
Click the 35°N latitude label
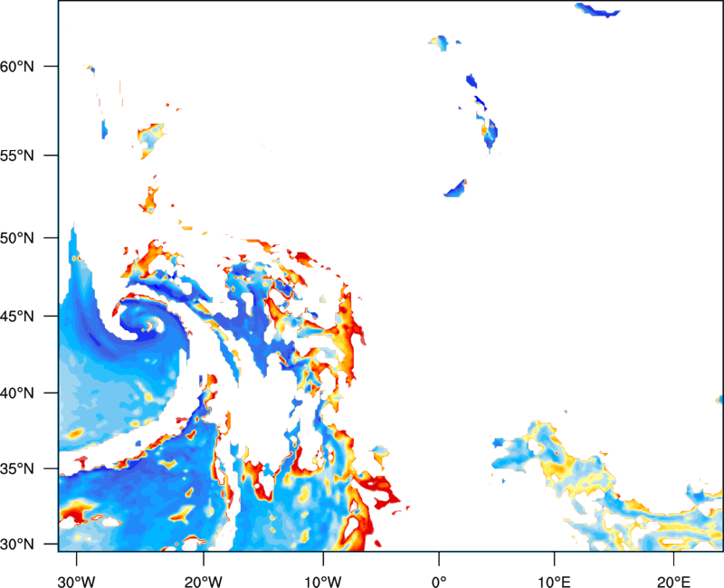tap(17, 469)
